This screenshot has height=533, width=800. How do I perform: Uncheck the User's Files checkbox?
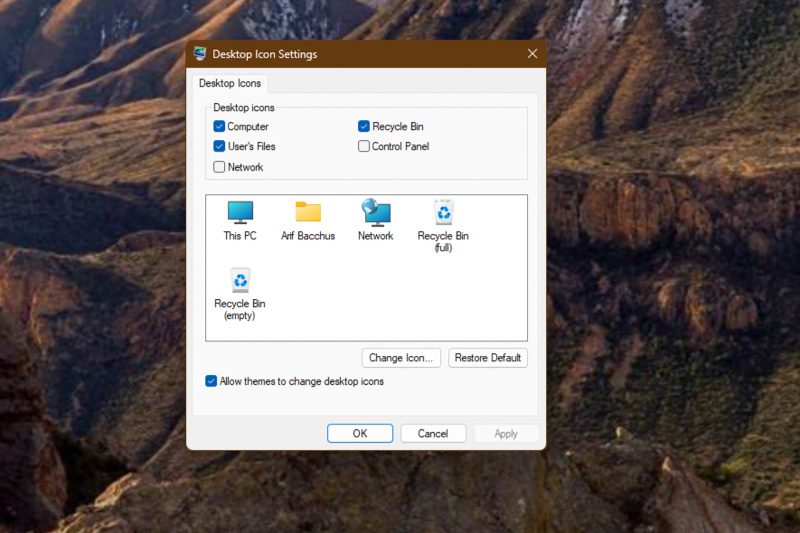click(219, 146)
